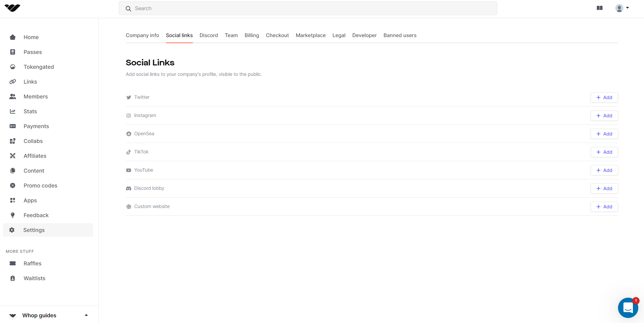Open Members in the sidebar
Image resolution: width=644 pixels, height=323 pixels.
coord(35,96)
